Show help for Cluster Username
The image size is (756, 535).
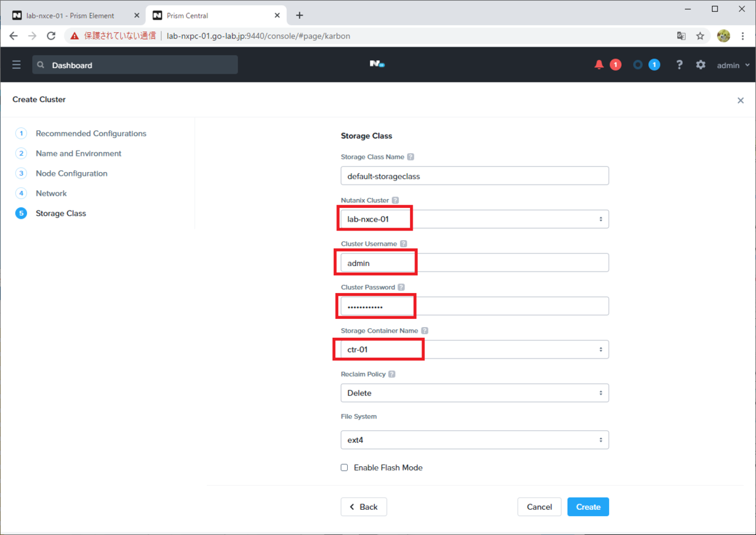[x=404, y=244]
